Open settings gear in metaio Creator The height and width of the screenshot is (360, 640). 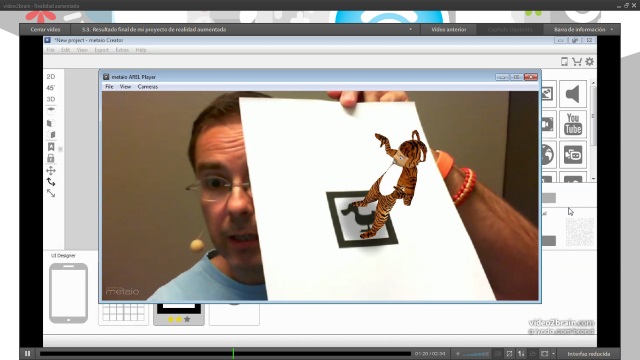[x=589, y=62]
